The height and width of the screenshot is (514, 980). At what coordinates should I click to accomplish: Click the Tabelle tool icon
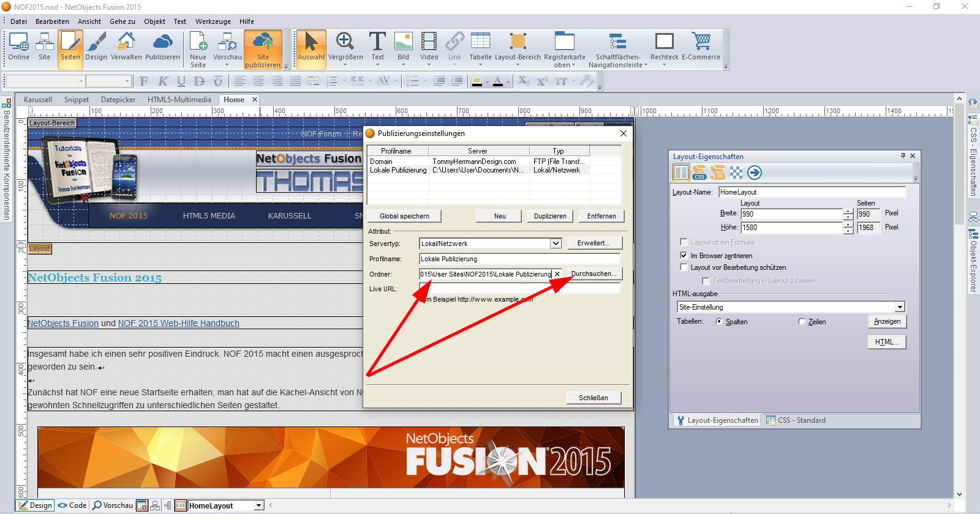click(480, 47)
